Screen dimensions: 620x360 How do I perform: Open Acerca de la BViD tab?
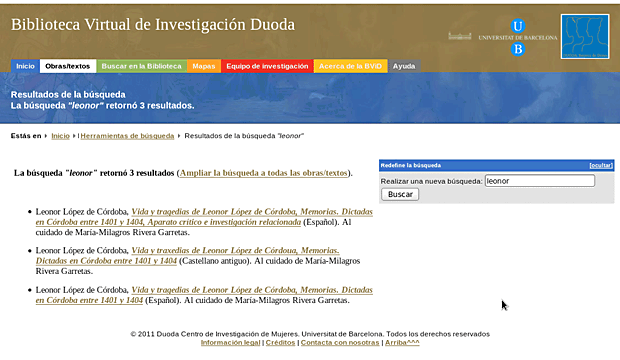click(x=350, y=66)
